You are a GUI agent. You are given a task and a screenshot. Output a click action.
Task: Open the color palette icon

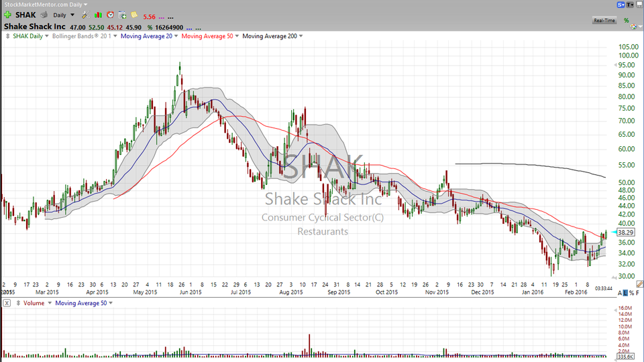coord(634,27)
